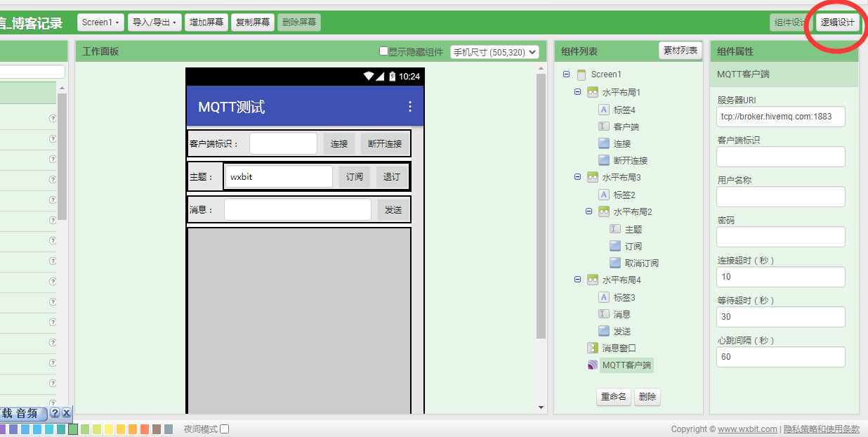Click the 密码 property field
Screen dimensions: 868x437
(781, 237)
